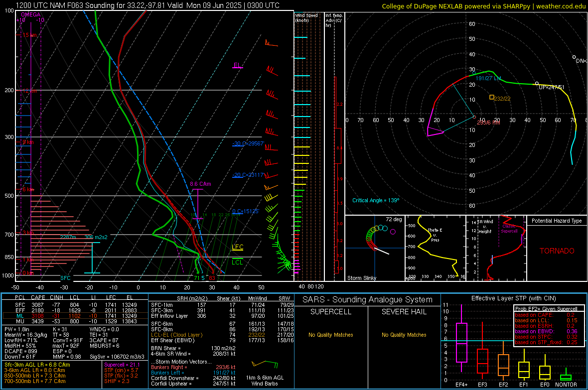The width and height of the screenshot is (588, 390).
Task: Click the 72 deg slinky value
Action: 394,219
